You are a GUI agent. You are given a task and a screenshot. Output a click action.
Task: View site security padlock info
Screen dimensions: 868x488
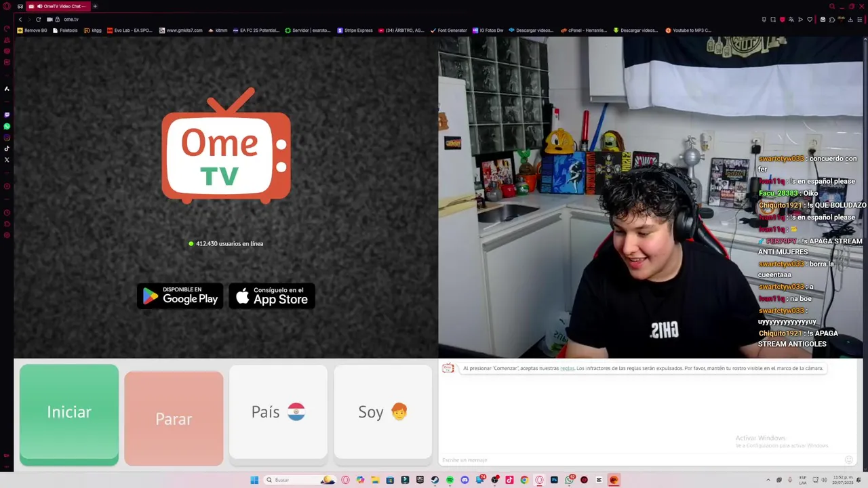click(x=57, y=19)
